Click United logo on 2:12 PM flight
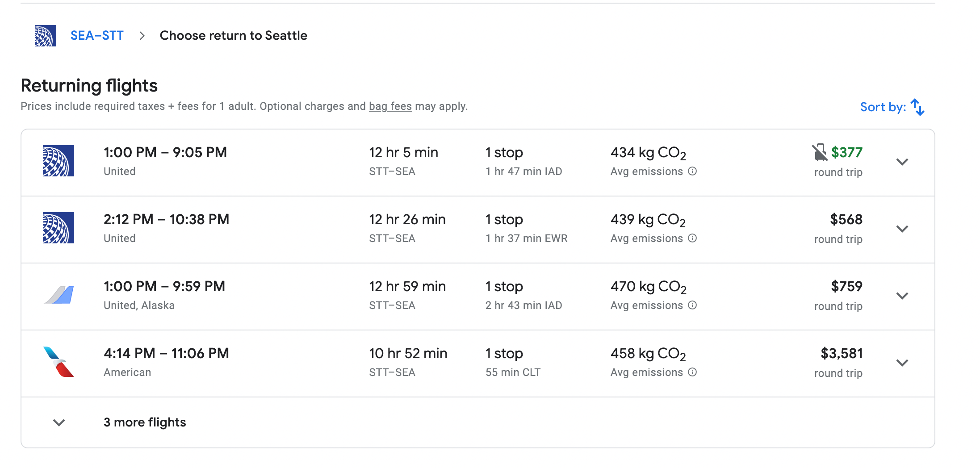Viewport: 980px width, 468px height. click(59, 228)
